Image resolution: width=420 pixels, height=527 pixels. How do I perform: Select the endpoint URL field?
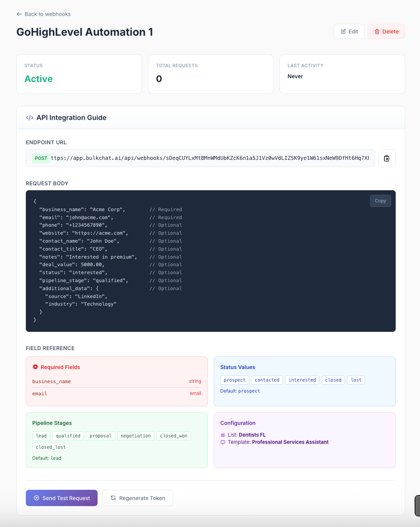tap(210, 158)
